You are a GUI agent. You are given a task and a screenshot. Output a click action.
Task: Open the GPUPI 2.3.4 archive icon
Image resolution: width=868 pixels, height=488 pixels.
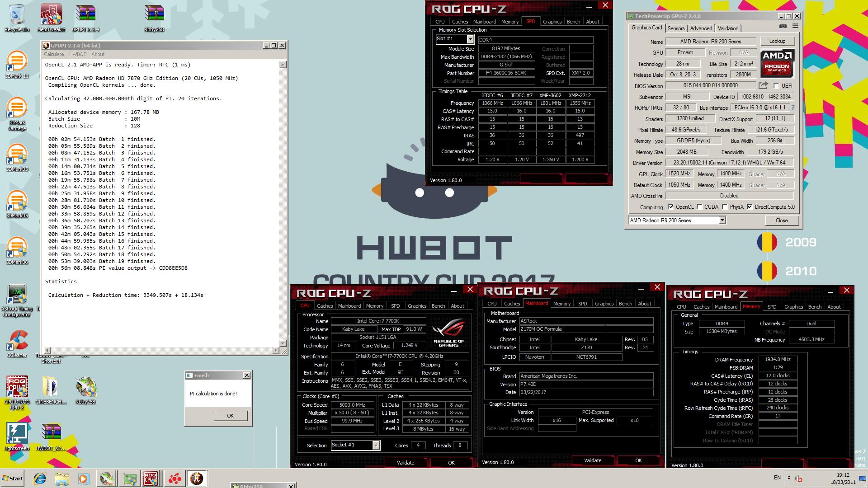(85, 18)
